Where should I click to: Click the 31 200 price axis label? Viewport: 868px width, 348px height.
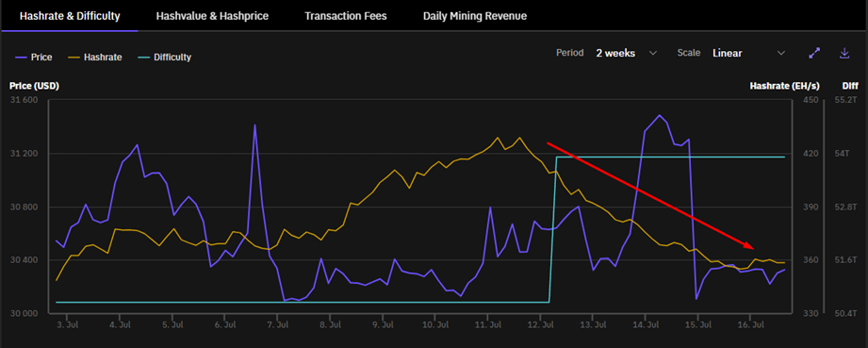point(24,154)
